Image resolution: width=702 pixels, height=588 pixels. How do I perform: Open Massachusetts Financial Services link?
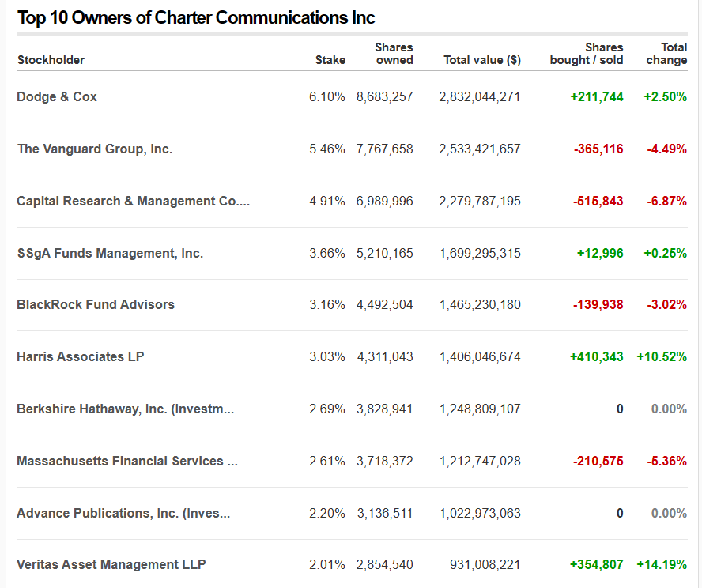pyautogui.click(x=127, y=461)
